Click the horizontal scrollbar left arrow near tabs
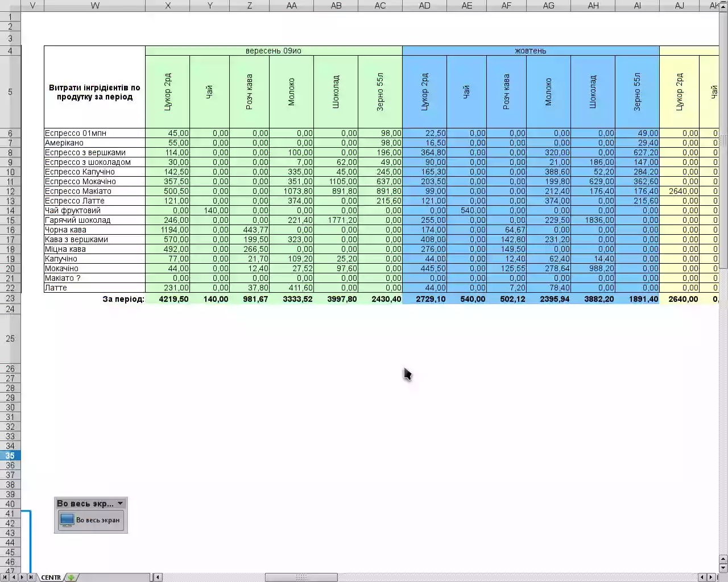728x582 pixels. tap(159, 577)
